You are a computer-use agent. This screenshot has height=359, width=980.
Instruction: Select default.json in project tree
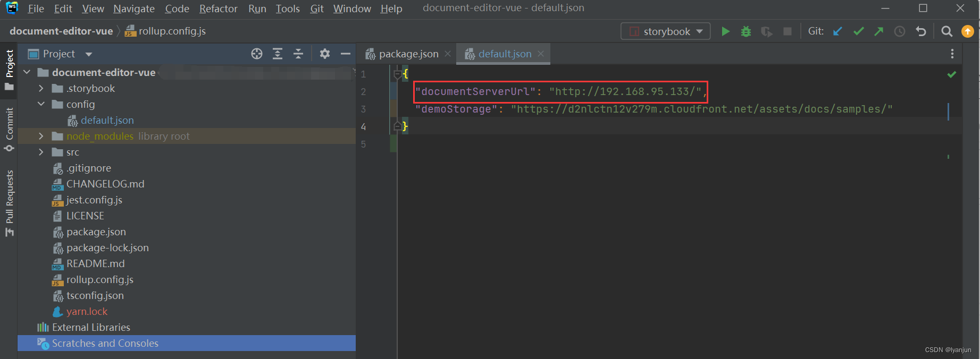[x=107, y=120]
